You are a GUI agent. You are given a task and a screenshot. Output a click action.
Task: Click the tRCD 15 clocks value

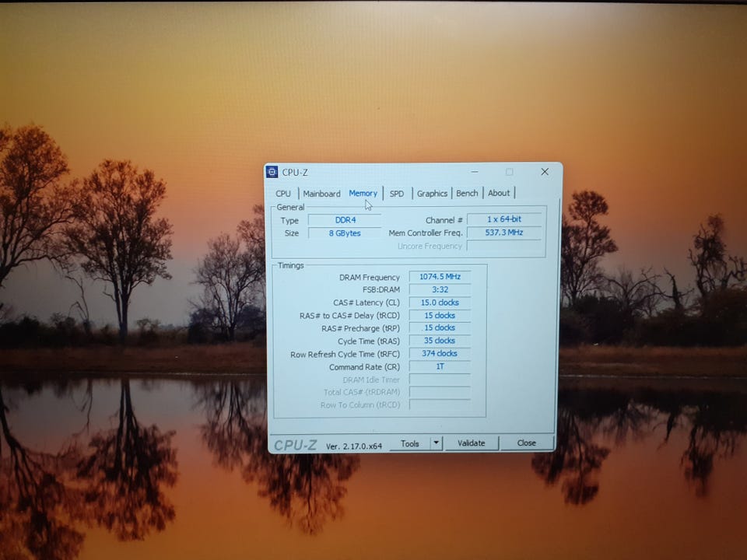440,315
